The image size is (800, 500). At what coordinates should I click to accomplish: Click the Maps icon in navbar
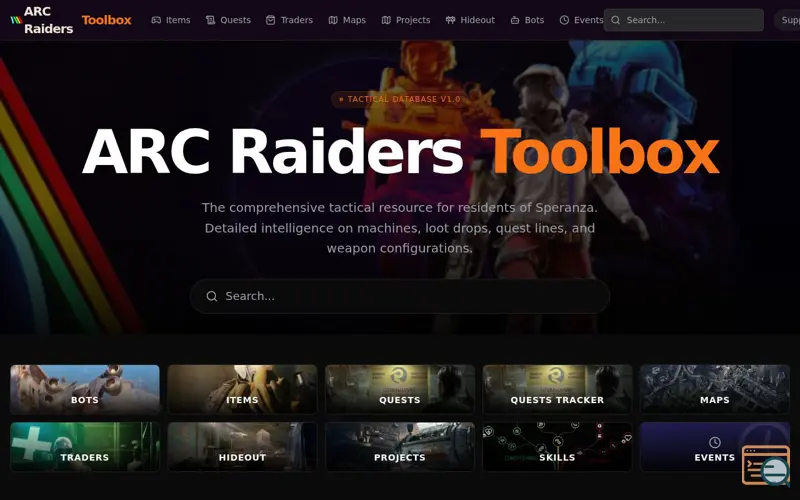pyautogui.click(x=333, y=20)
